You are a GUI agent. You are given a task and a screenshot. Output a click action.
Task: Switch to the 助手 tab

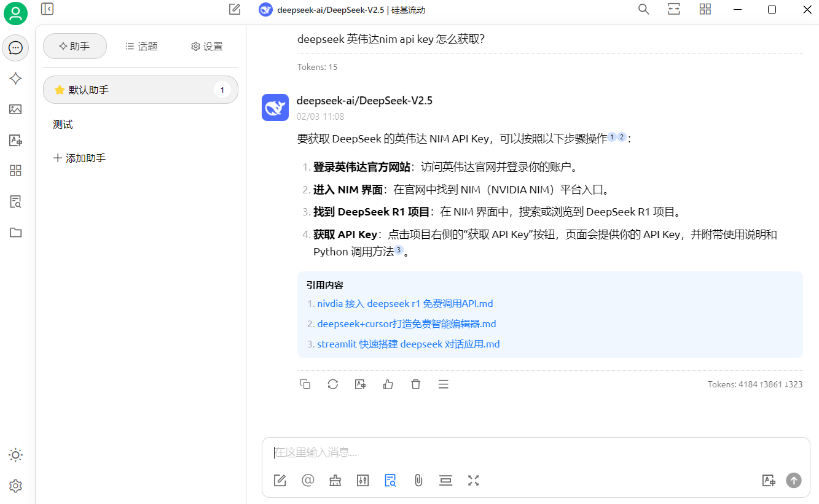point(75,46)
